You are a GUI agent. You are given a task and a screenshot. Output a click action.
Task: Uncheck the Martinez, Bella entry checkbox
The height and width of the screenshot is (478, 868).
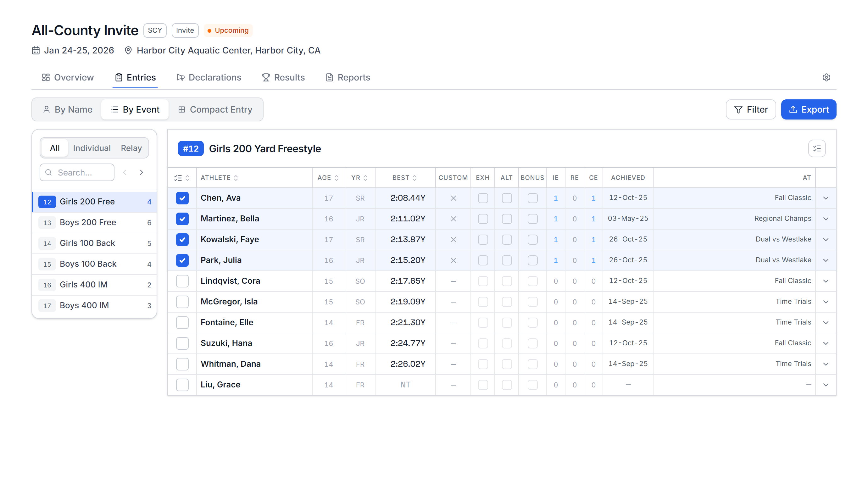pos(182,219)
